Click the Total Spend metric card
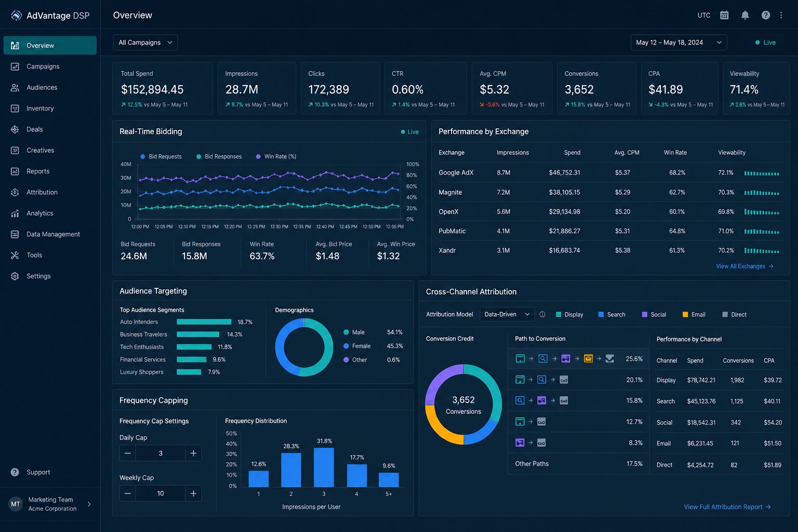 click(163, 88)
